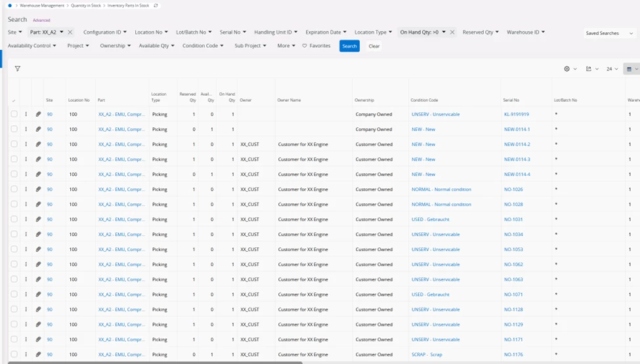
Task: Toggle the Favorites heart filter
Action: (x=316, y=46)
